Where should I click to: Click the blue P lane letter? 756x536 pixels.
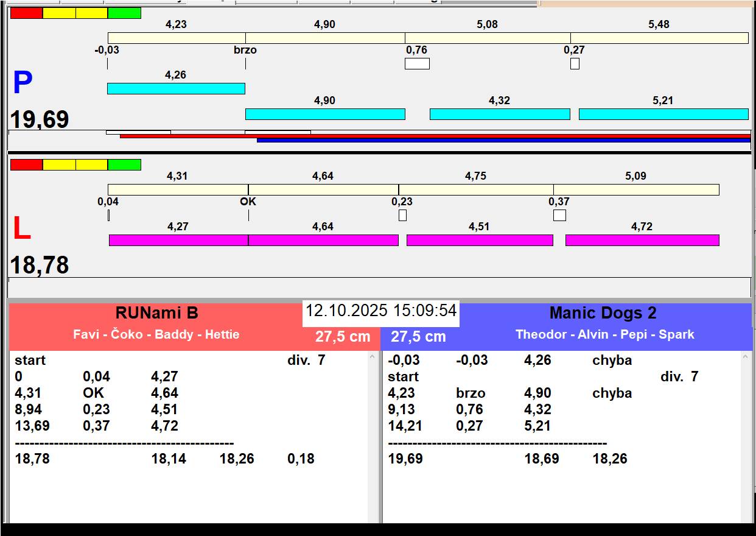pos(23,83)
